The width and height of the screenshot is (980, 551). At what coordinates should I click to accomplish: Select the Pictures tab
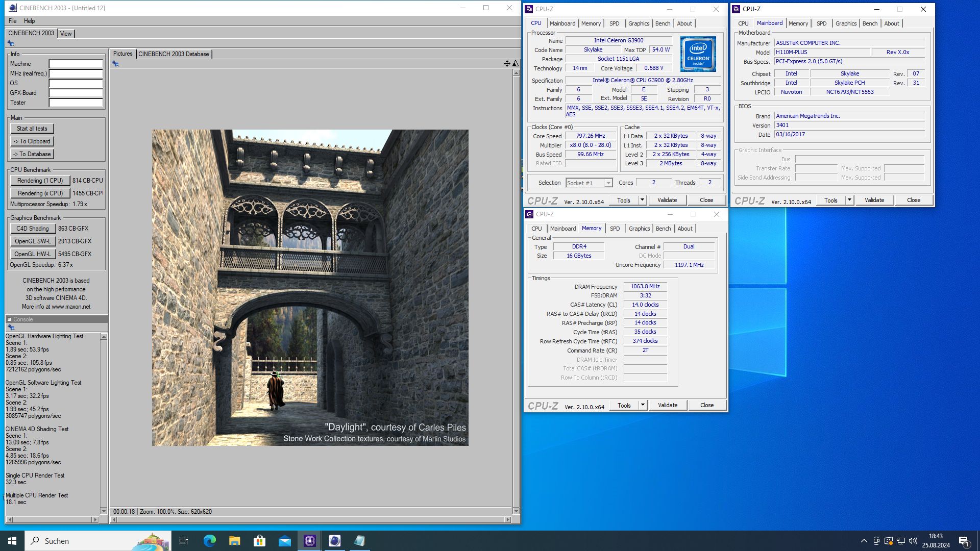[x=122, y=54]
